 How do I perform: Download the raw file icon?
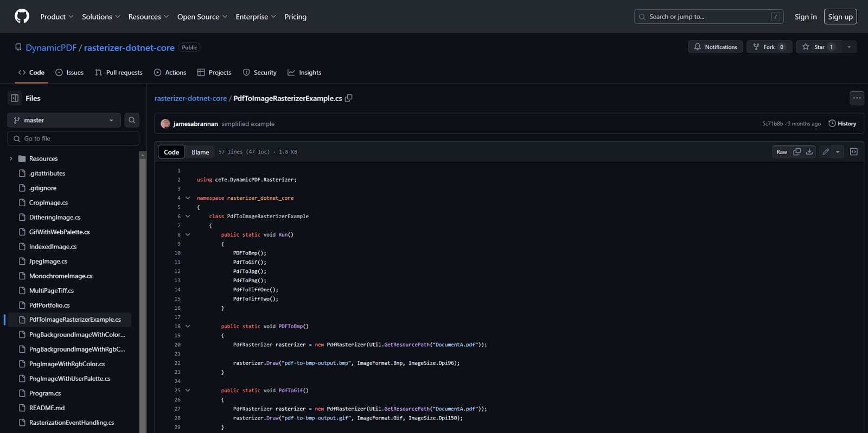(809, 152)
